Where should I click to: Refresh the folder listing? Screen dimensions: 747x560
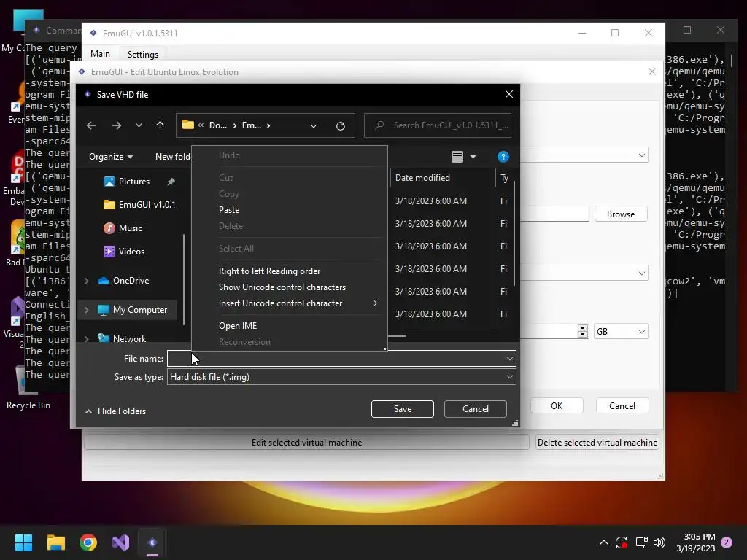[x=340, y=125]
